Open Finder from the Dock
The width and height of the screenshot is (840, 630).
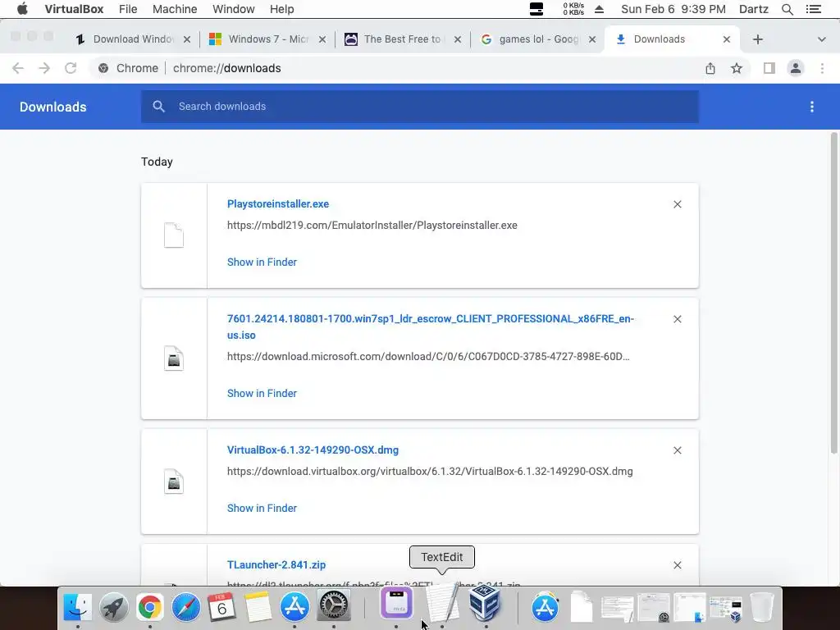click(78, 607)
